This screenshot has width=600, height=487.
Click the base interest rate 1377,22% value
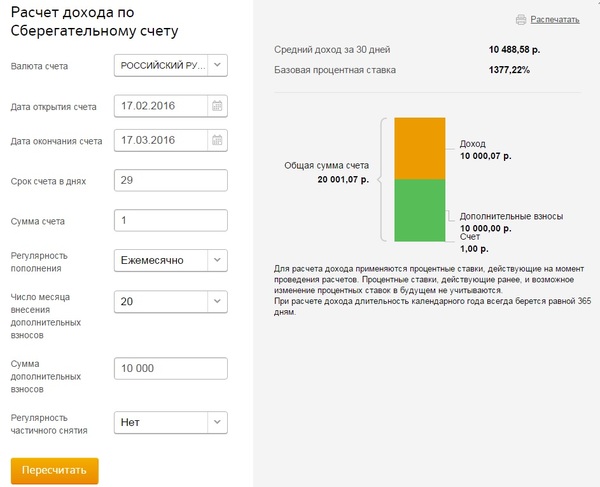(x=509, y=71)
